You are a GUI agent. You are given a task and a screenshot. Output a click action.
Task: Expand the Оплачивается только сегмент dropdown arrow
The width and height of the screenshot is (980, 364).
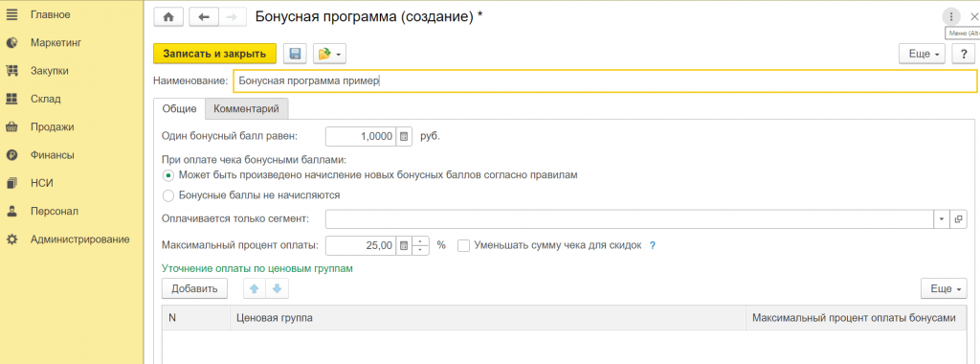pyautogui.click(x=942, y=219)
